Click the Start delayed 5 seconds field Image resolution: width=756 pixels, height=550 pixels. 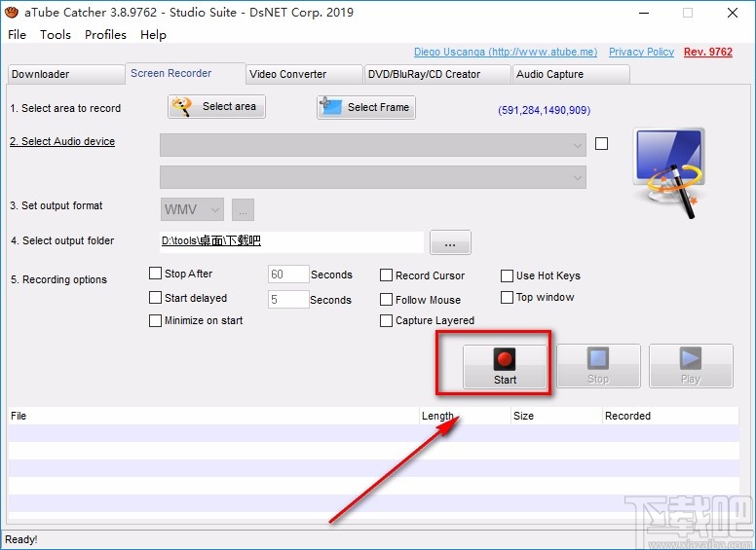287,299
